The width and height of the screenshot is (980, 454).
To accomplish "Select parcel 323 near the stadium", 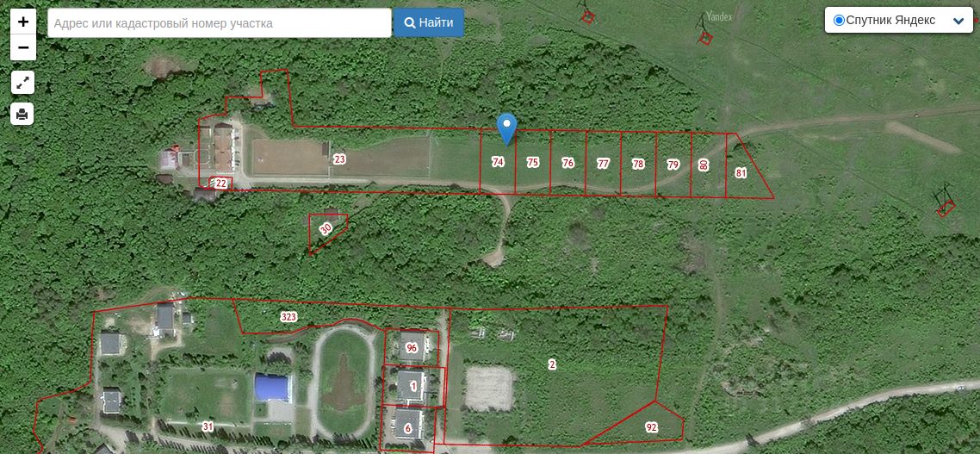I will (x=288, y=317).
